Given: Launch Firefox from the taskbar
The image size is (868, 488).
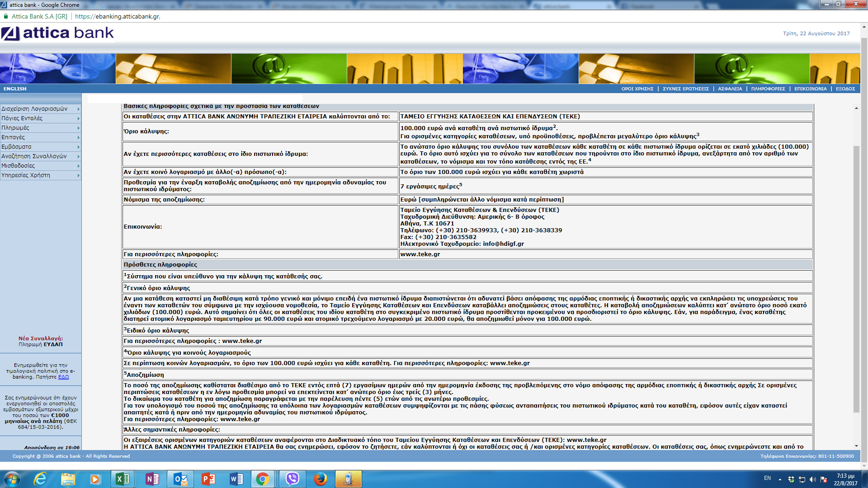Looking at the screenshot, I should (321, 479).
